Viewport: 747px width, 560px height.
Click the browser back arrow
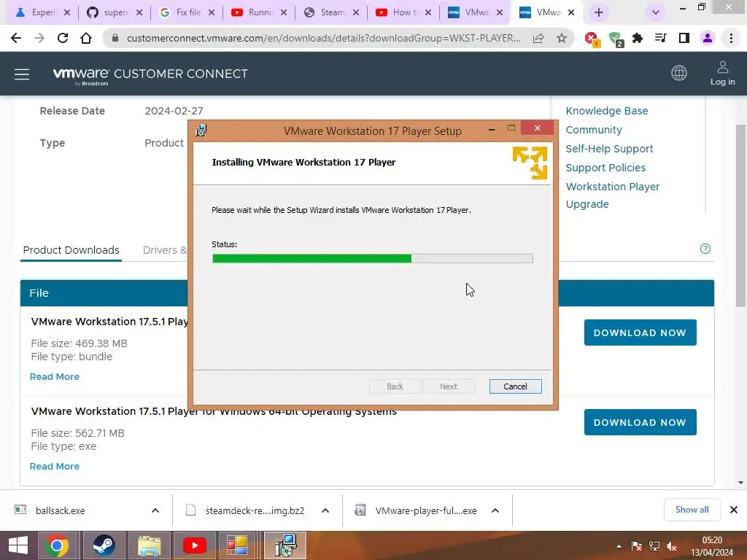coord(16,38)
